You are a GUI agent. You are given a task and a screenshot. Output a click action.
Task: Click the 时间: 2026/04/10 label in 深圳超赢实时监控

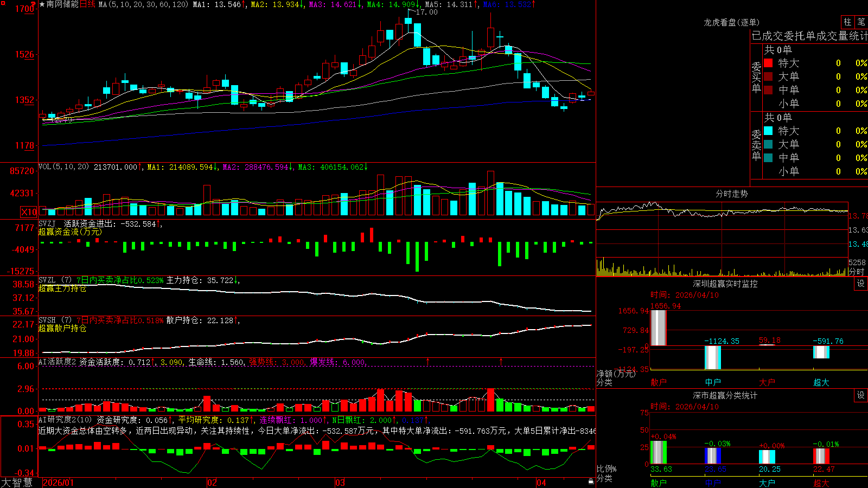click(x=685, y=295)
